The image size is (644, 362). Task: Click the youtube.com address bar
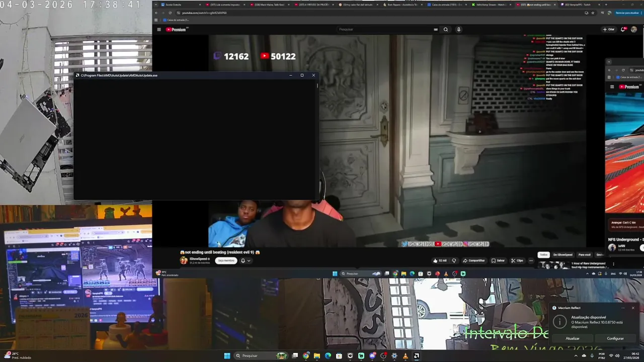[x=377, y=13]
